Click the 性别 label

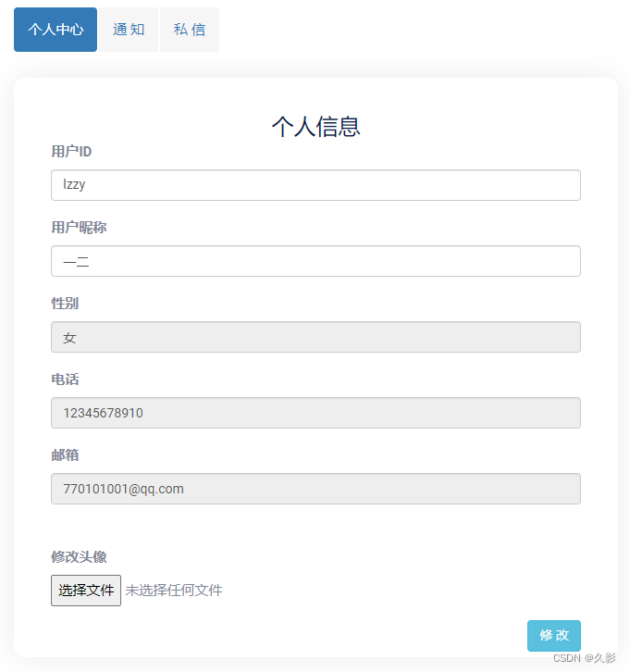pyautogui.click(x=65, y=303)
